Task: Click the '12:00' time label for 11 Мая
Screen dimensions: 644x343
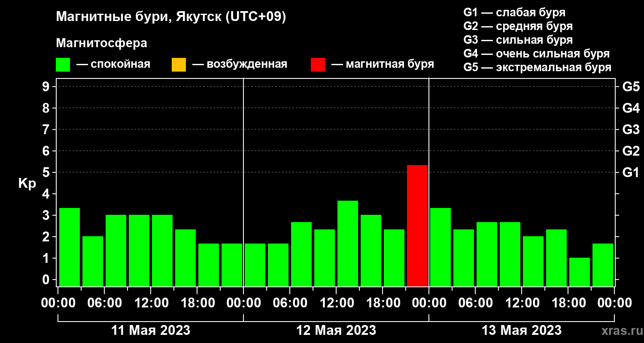Action: tap(151, 303)
